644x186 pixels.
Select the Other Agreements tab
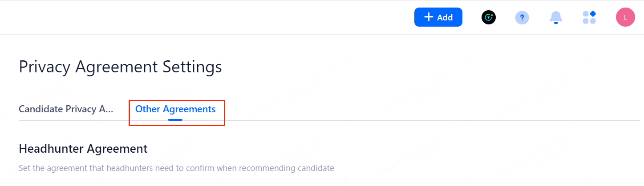tap(175, 109)
